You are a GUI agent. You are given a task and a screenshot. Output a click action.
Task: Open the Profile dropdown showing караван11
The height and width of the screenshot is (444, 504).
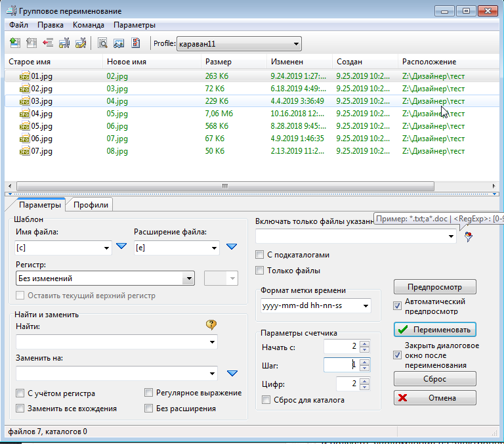coord(297,44)
